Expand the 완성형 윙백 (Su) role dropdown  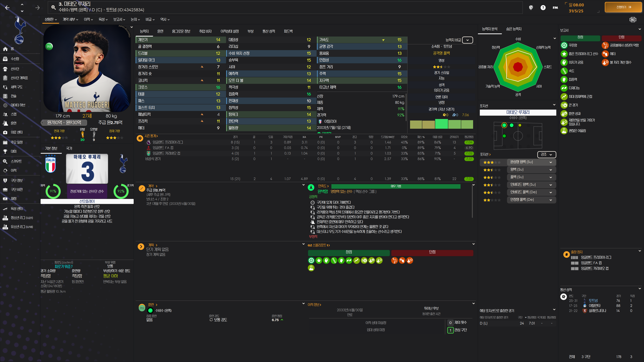pos(550,162)
